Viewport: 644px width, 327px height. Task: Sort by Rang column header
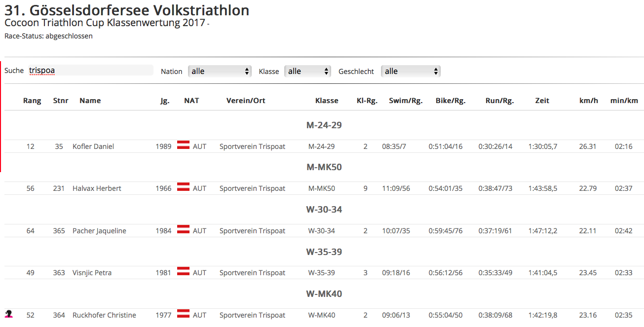(x=32, y=101)
